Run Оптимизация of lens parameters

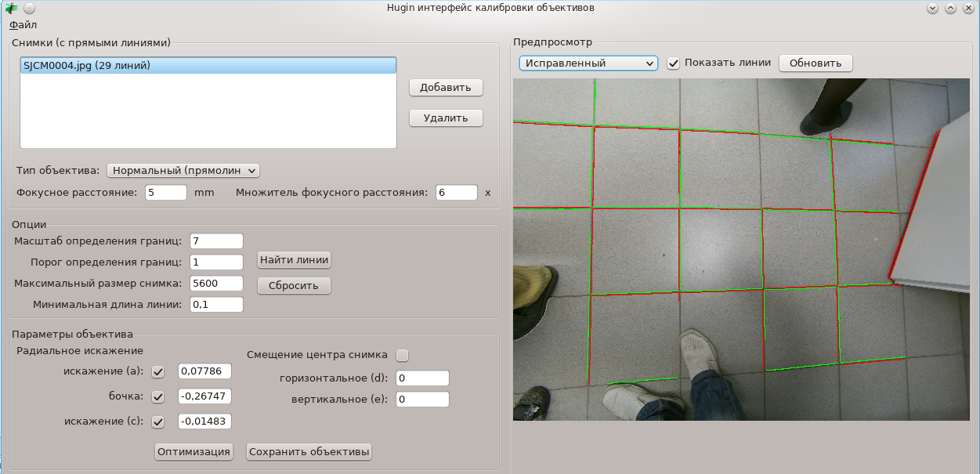click(x=193, y=451)
